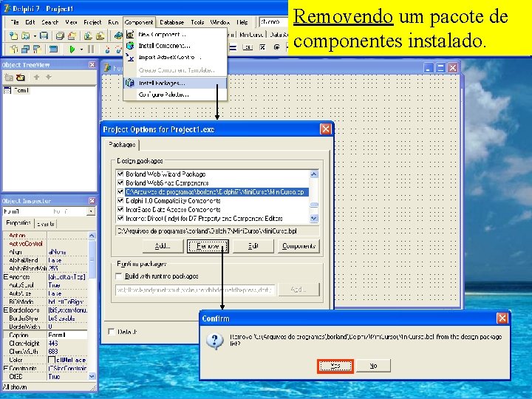Confirm removal with Yes button
Image resolution: width=532 pixels, height=399 pixels.
click(x=335, y=366)
